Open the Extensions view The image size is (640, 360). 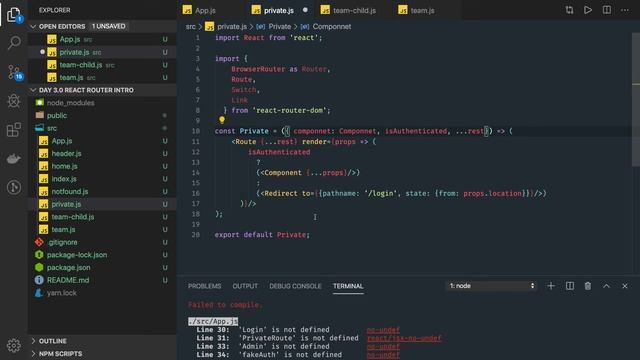(x=14, y=130)
